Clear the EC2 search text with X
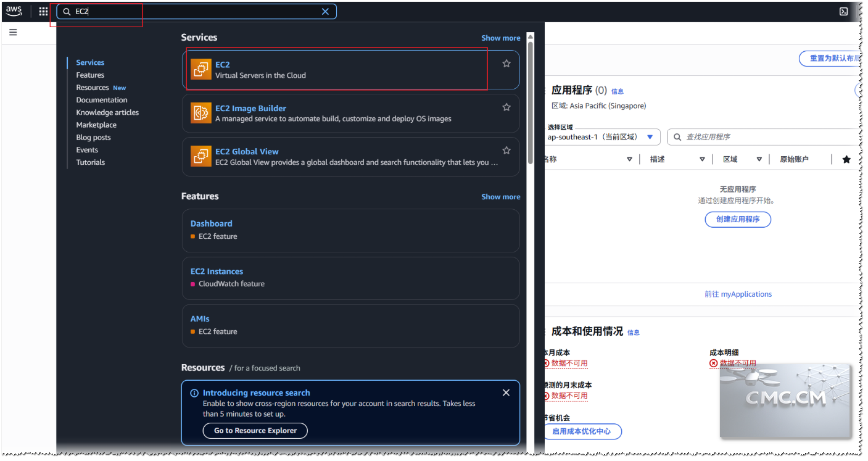Image resolution: width=868 pixels, height=461 pixels. click(x=325, y=12)
